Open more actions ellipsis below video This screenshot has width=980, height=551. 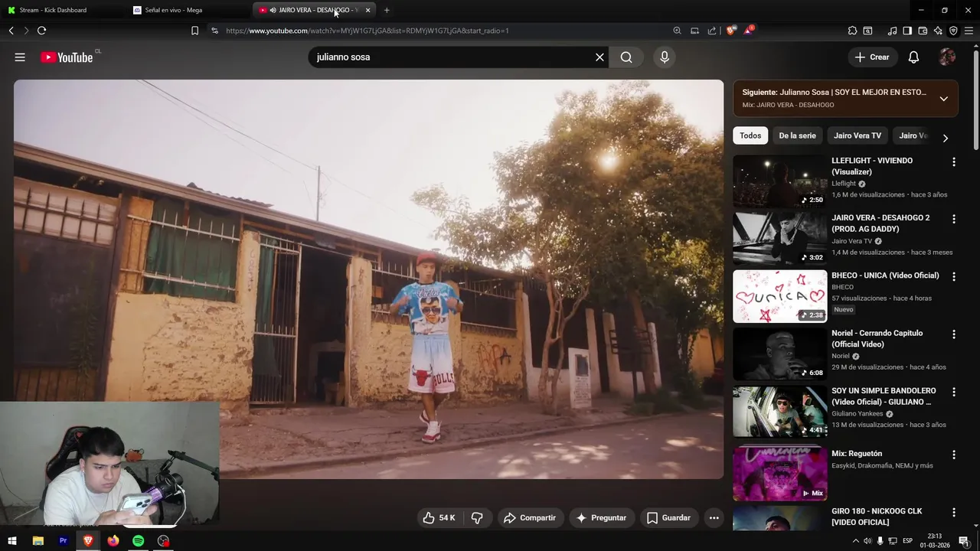tap(714, 518)
